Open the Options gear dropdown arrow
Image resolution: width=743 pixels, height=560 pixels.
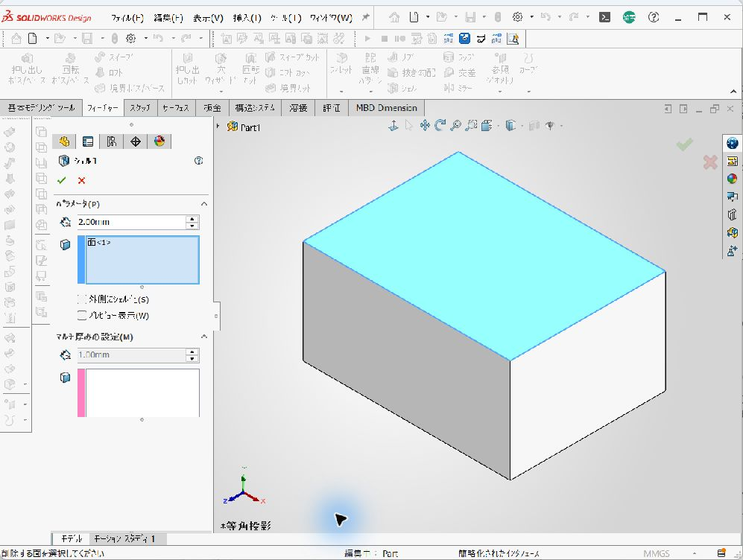point(531,18)
